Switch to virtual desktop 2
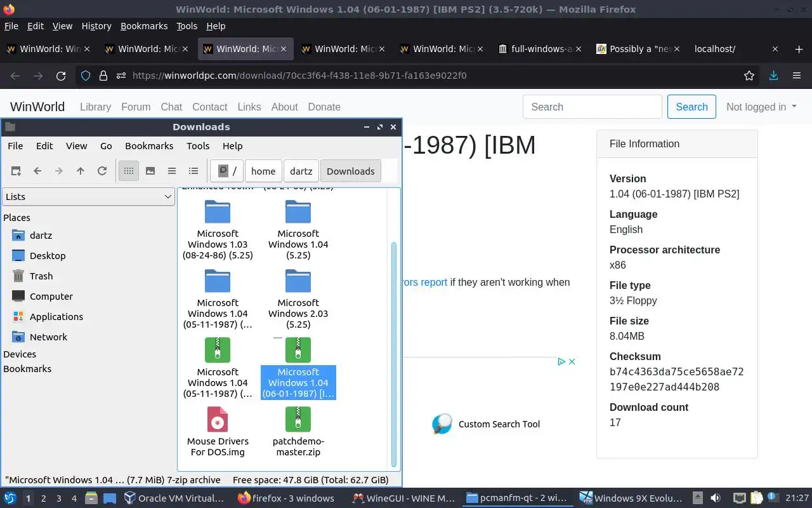This screenshot has width=812, height=508. 43,498
